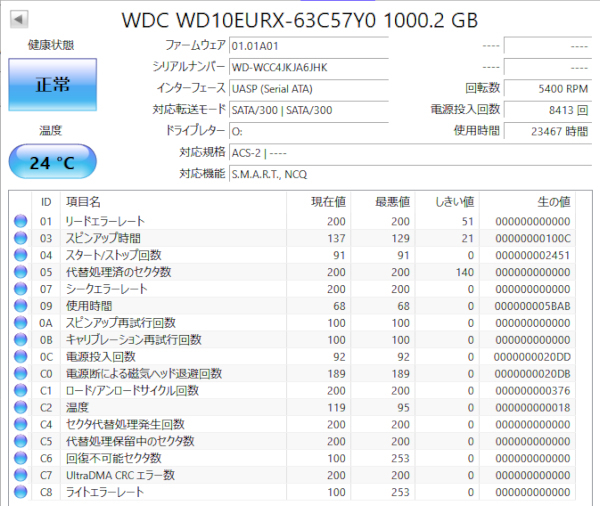The width and height of the screenshot is (600, 506).
Task: Click raw value 000000005BAB
Action: point(533,306)
